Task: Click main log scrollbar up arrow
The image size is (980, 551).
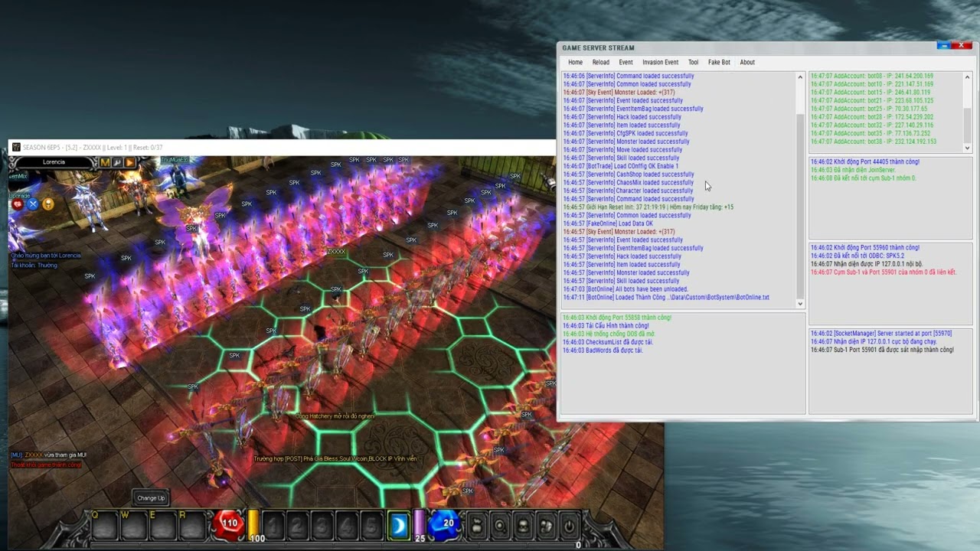Action: 800,77
